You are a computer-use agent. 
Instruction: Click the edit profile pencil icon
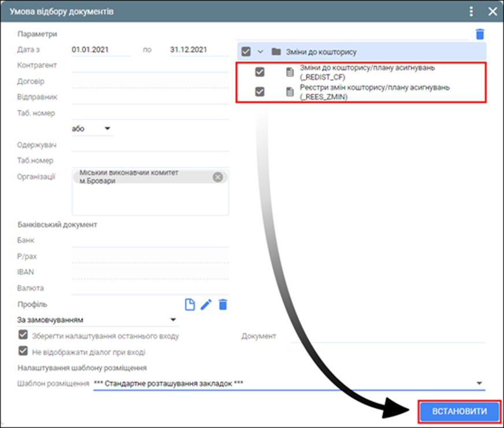click(206, 305)
